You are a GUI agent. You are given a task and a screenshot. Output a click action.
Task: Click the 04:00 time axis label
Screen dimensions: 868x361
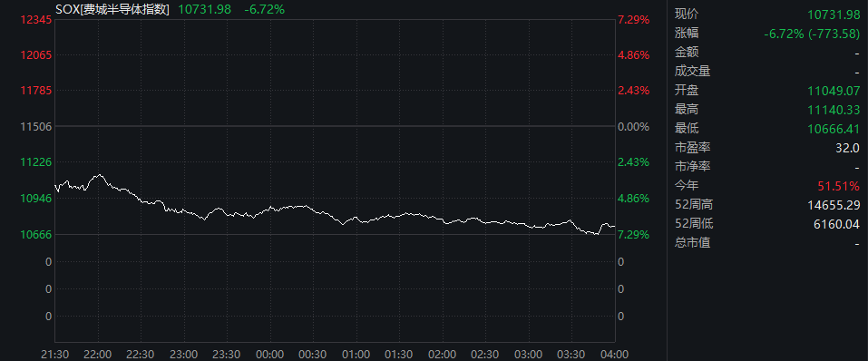(x=614, y=355)
